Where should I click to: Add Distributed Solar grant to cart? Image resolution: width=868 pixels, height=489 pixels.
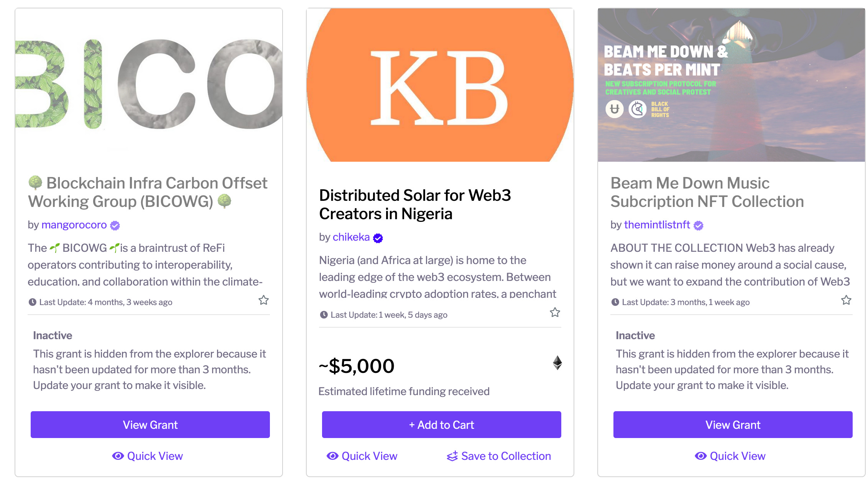click(442, 425)
